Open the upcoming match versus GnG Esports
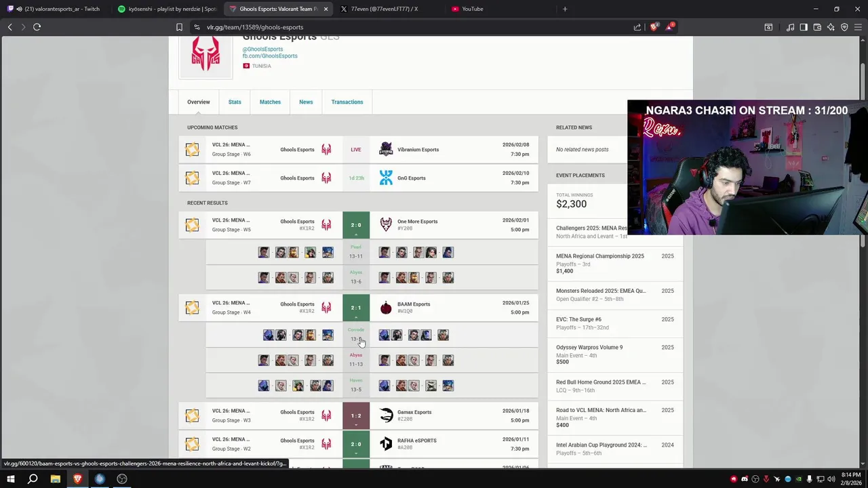 [358, 178]
